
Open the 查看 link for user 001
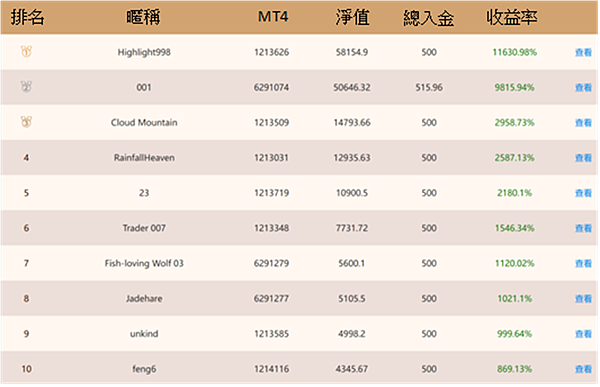(583, 88)
